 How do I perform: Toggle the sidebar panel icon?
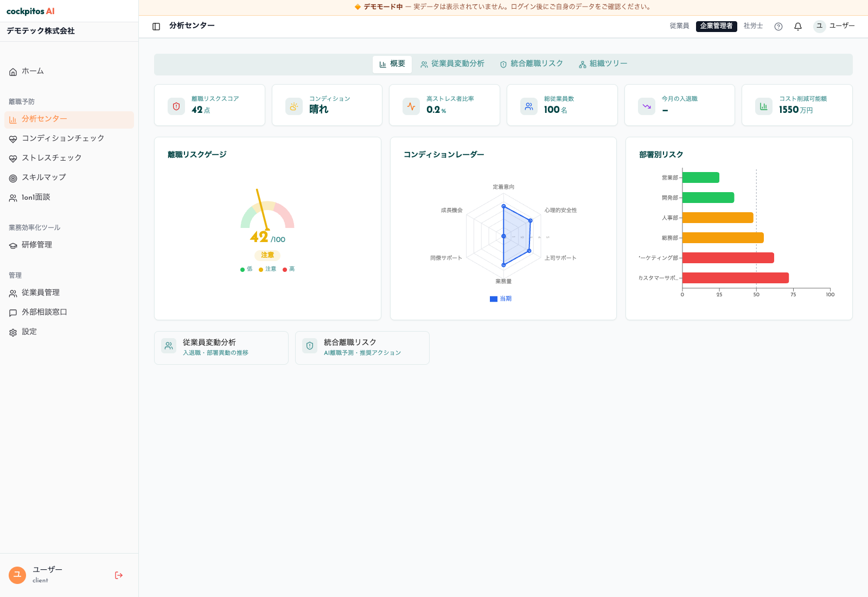156,27
